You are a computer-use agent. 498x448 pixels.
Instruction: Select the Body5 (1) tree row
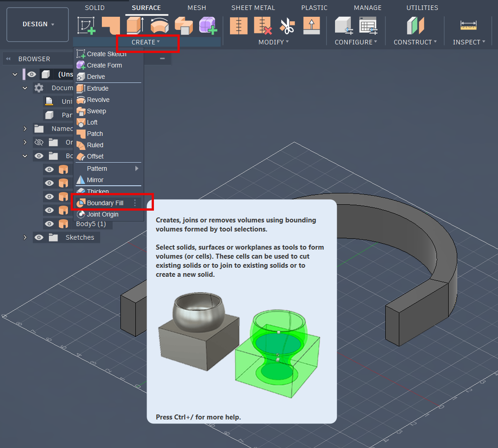click(77, 224)
